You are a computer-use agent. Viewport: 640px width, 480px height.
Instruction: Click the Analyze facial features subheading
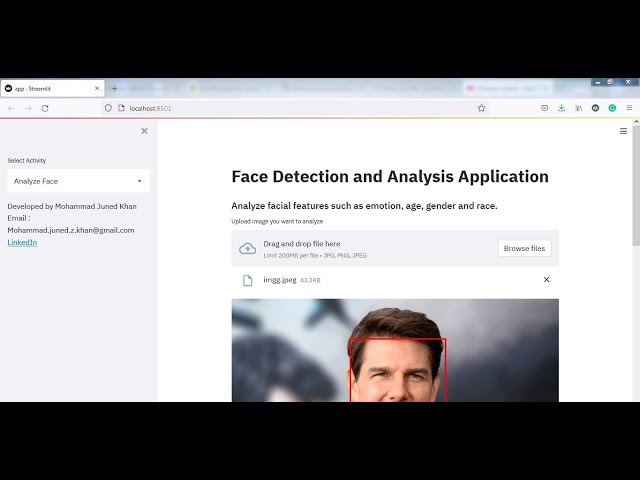(364, 206)
